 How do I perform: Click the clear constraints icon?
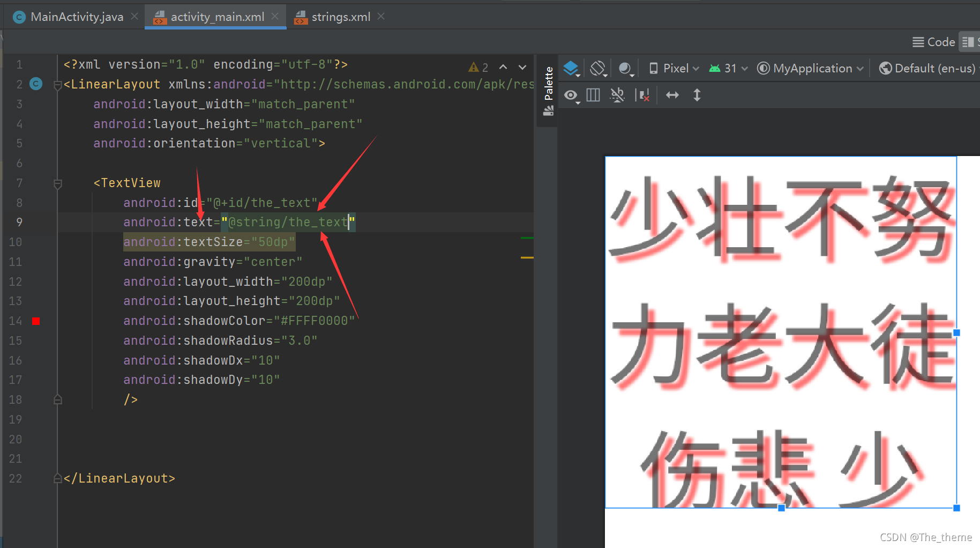tap(642, 95)
